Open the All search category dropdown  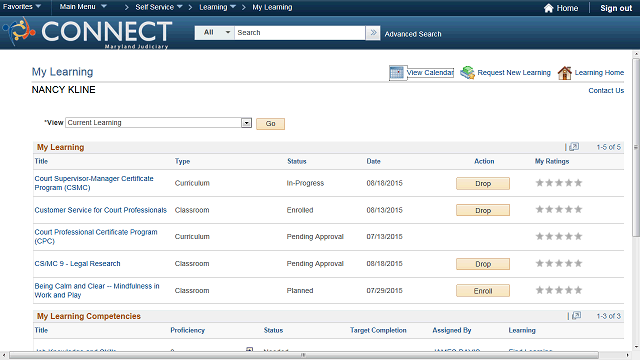point(215,33)
